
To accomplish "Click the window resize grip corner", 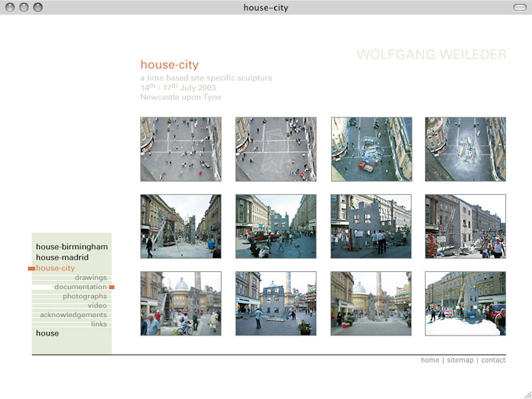I will 527,394.
